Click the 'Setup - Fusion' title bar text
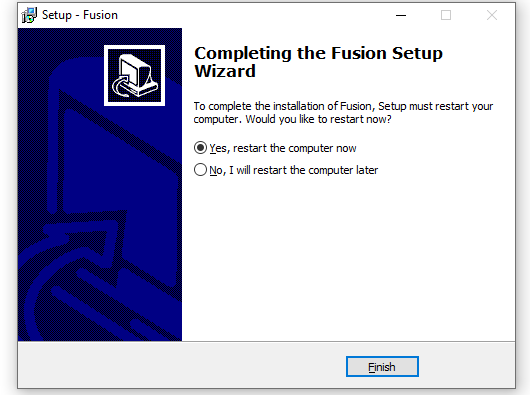 [x=80, y=15]
